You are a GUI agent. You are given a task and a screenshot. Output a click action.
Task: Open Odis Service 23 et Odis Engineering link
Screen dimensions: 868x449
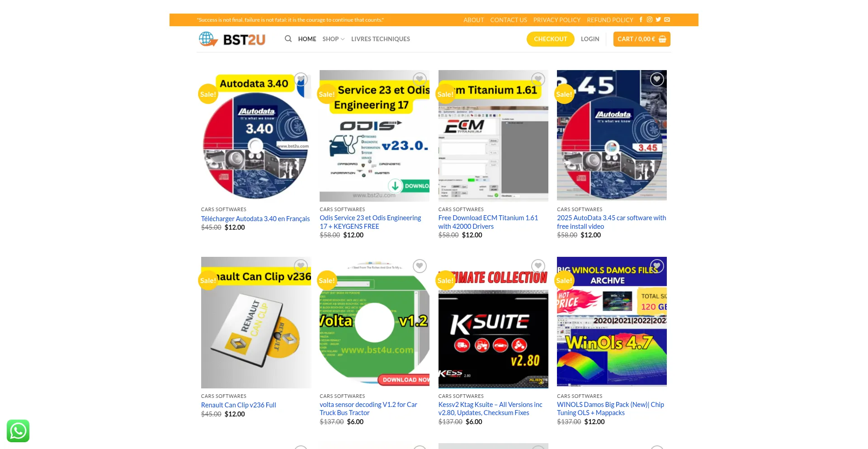pos(370,222)
